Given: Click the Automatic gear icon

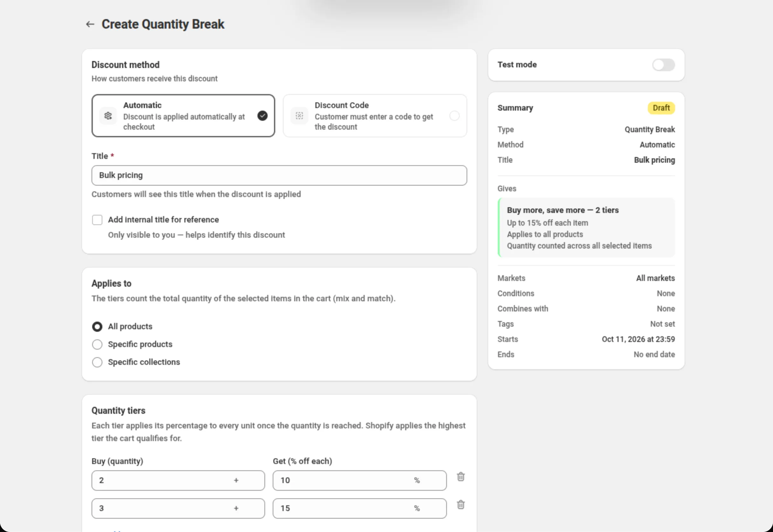Looking at the screenshot, I should click(x=108, y=116).
